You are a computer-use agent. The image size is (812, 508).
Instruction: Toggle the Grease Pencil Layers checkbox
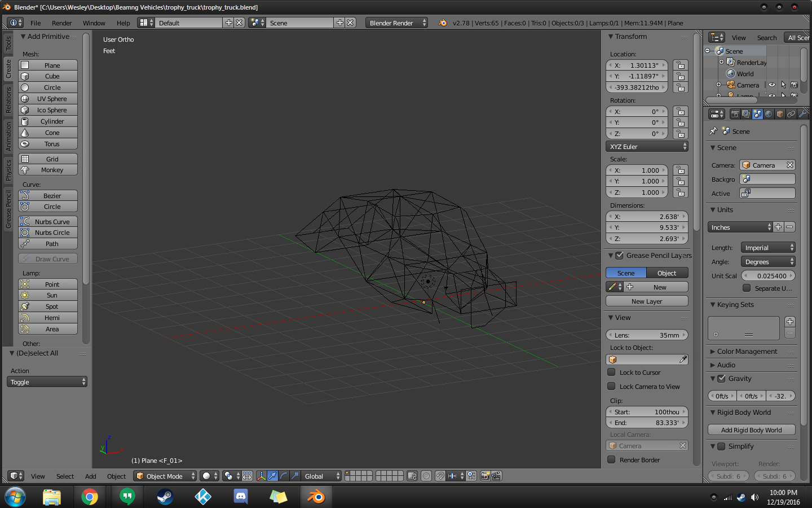pyautogui.click(x=619, y=255)
